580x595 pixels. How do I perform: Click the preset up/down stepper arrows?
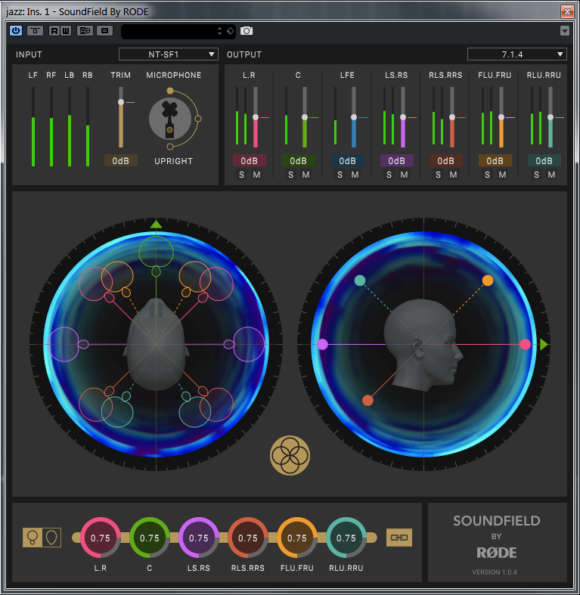219,31
